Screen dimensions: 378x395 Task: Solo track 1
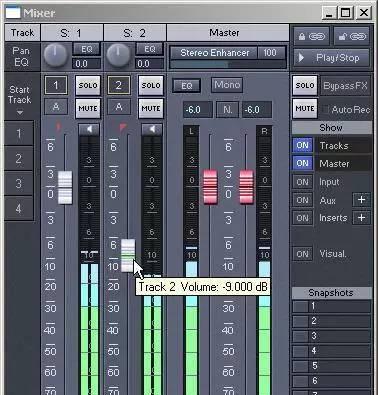88,85
